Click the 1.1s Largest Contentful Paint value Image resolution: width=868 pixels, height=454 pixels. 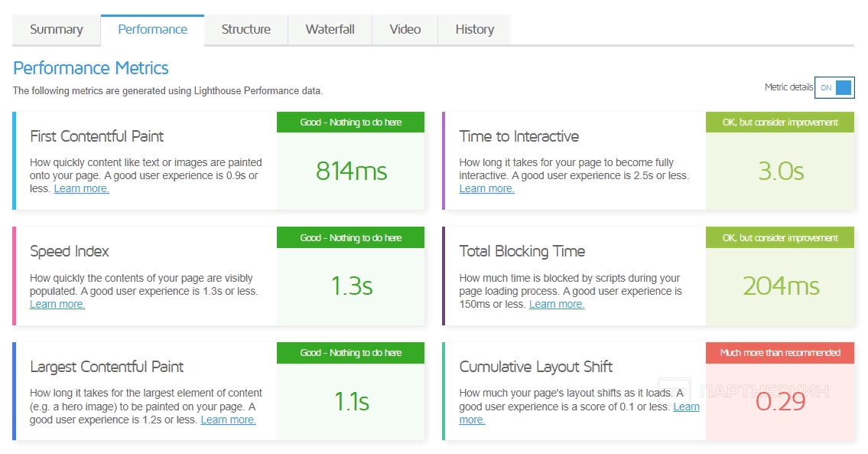351,401
